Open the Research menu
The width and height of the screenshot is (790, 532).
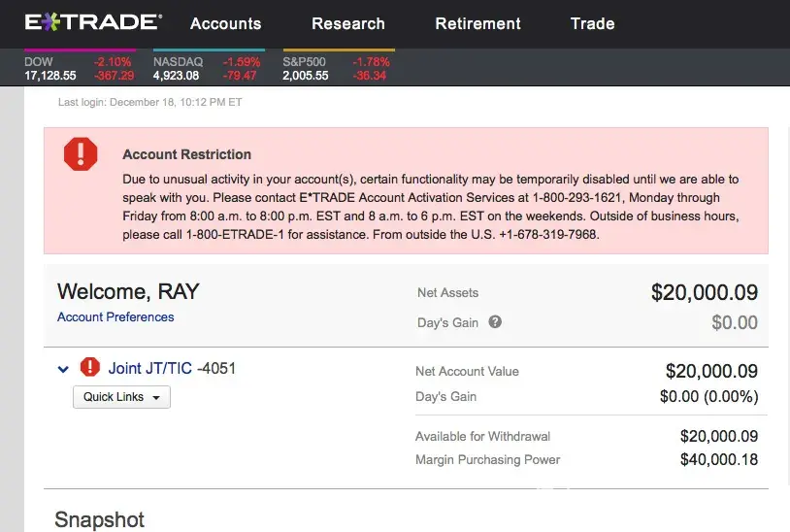pos(348,23)
